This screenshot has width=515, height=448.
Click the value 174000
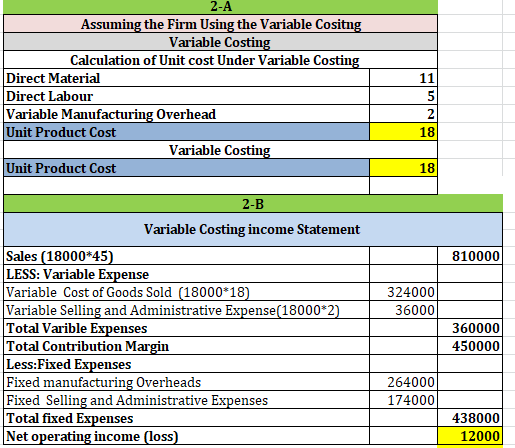pyautogui.click(x=403, y=400)
